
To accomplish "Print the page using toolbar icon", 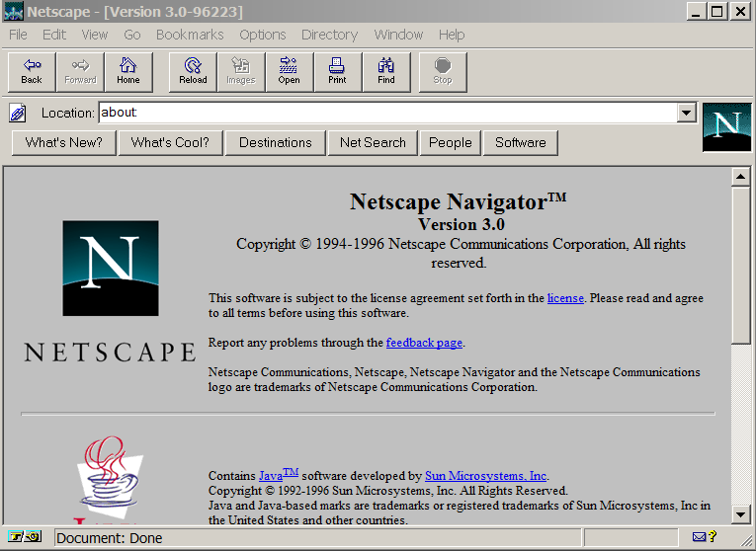I will coord(337,72).
